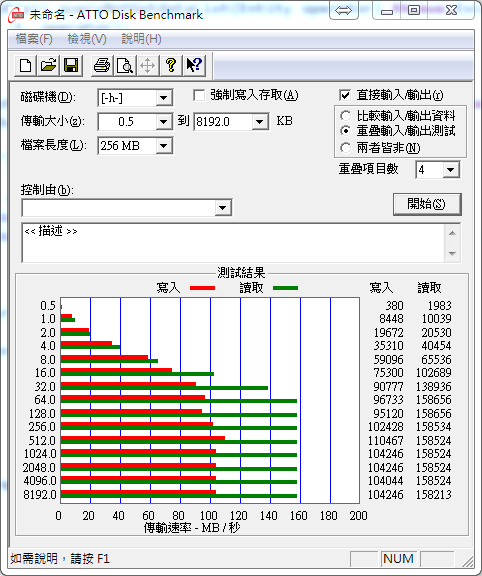This screenshot has height=576, width=482.
Task: Click the red 寫入 legend swatch
Action: point(202,288)
